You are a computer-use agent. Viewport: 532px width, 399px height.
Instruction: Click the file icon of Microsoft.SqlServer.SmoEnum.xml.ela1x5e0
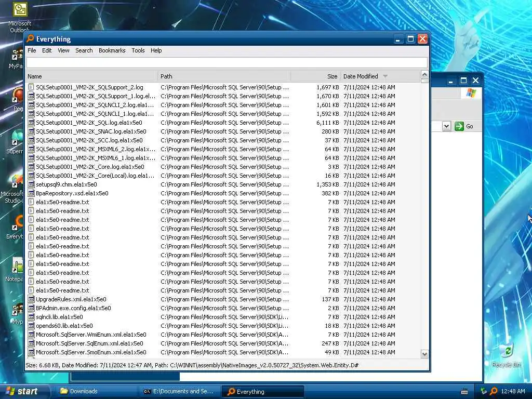[31, 352]
